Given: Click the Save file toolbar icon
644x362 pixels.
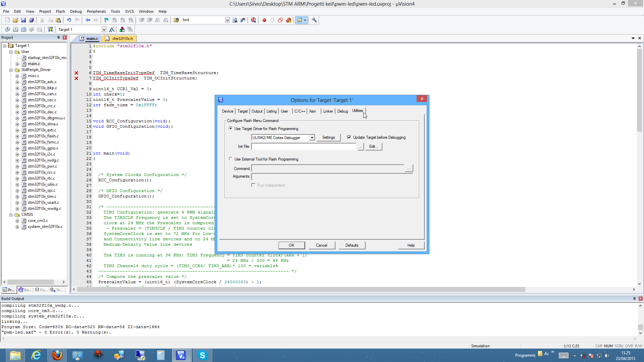Looking at the screenshot, I should click(x=23, y=20).
